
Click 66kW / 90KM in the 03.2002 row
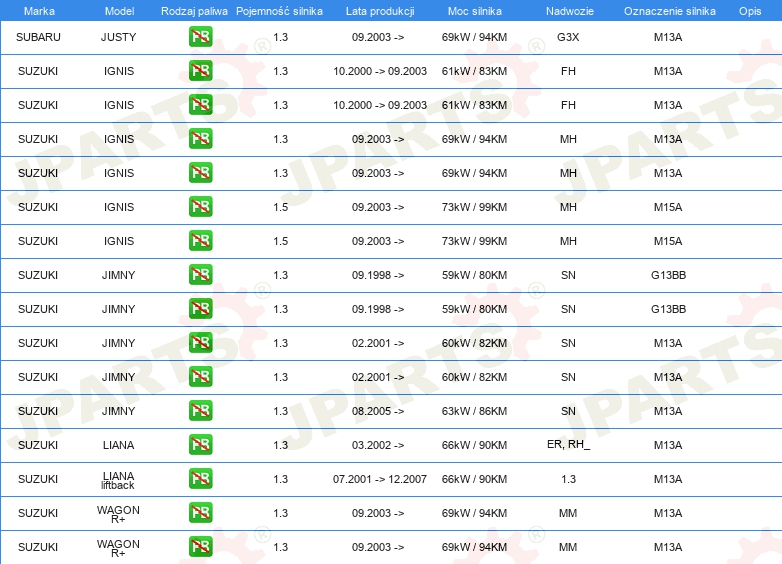click(474, 445)
